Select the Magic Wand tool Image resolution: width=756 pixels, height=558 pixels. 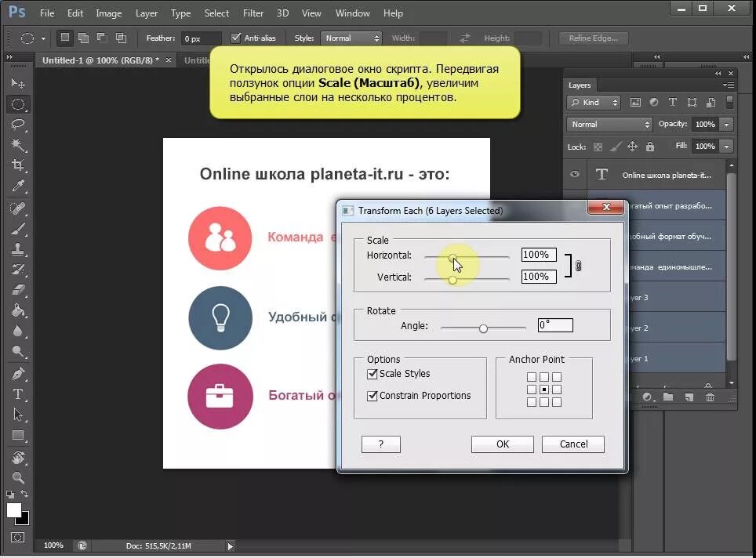point(18,144)
